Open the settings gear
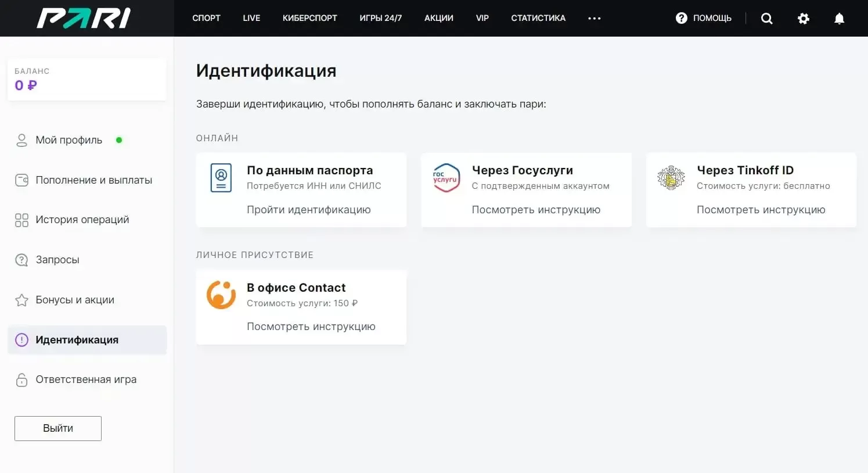Screen dimensions: 868x473 coord(804,18)
